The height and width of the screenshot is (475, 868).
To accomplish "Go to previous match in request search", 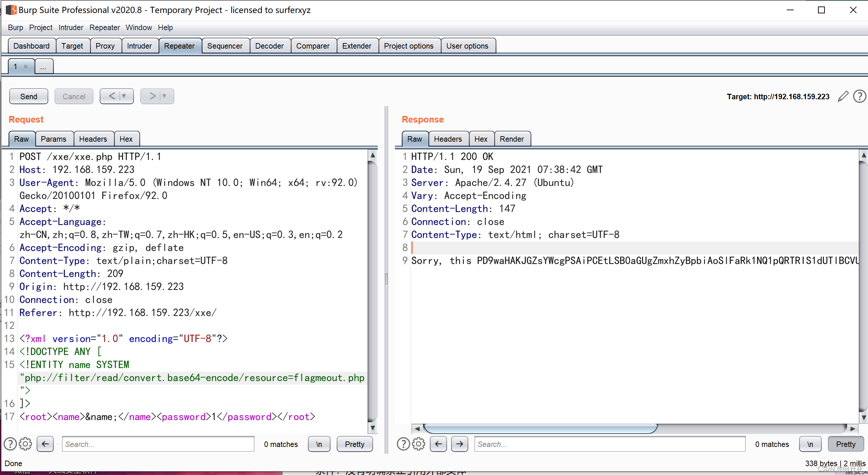I will point(45,444).
